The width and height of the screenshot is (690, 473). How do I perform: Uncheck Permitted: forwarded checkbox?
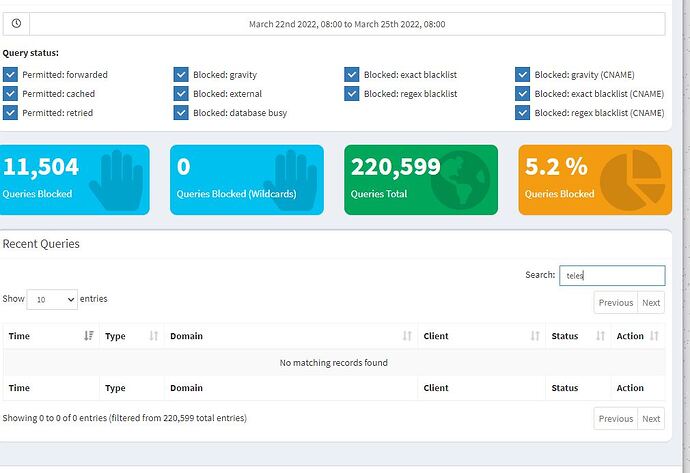[10, 74]
